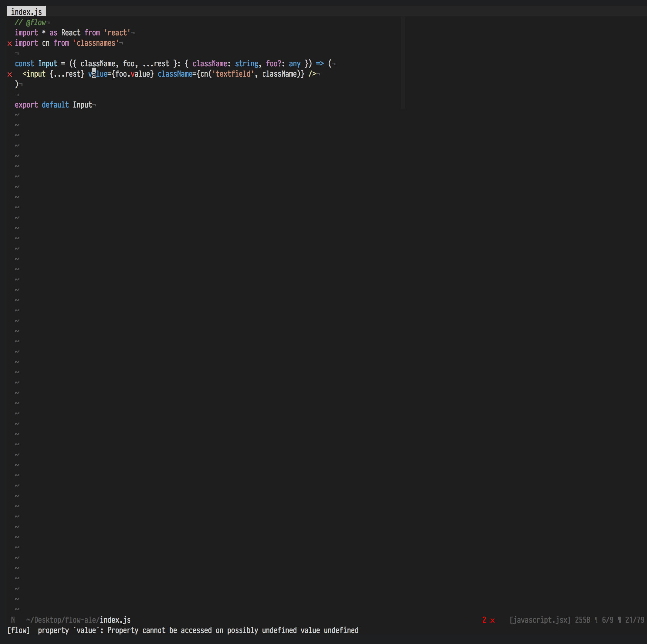The height and width of the screenshot is (644, 647).
Task: Click the red error count X in statusline
Action: tap(492, 620)
